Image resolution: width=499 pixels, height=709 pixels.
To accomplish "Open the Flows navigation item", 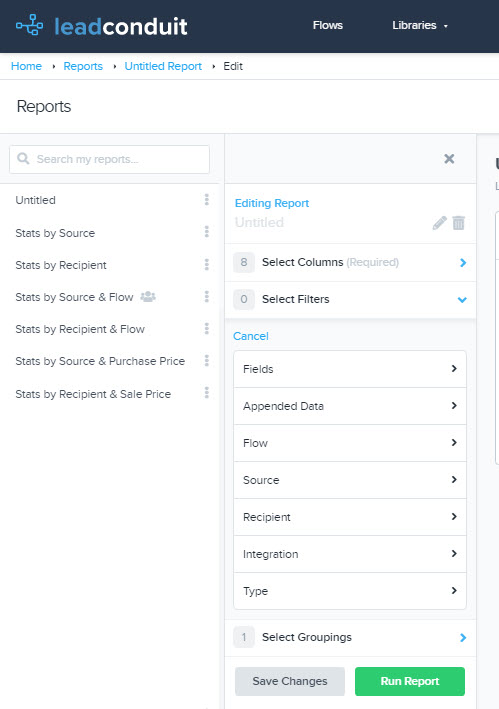I will point(328,25).
